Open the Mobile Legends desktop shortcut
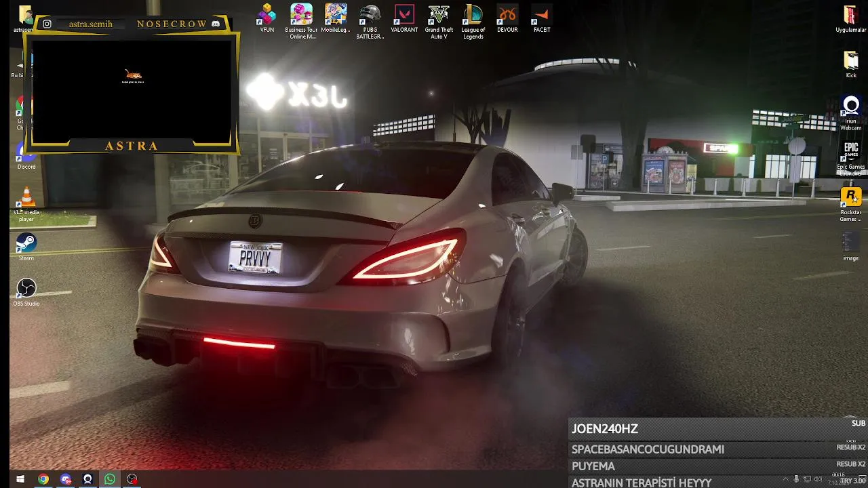The width and height of the screenshot is (868, 488). click(x=335, y=18)
